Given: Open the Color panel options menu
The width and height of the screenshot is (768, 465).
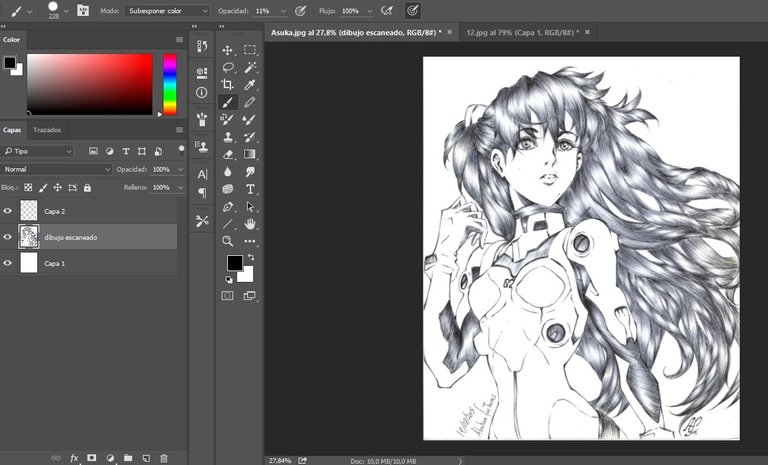Looking at the screenshot, I should (x=179, y=40).
